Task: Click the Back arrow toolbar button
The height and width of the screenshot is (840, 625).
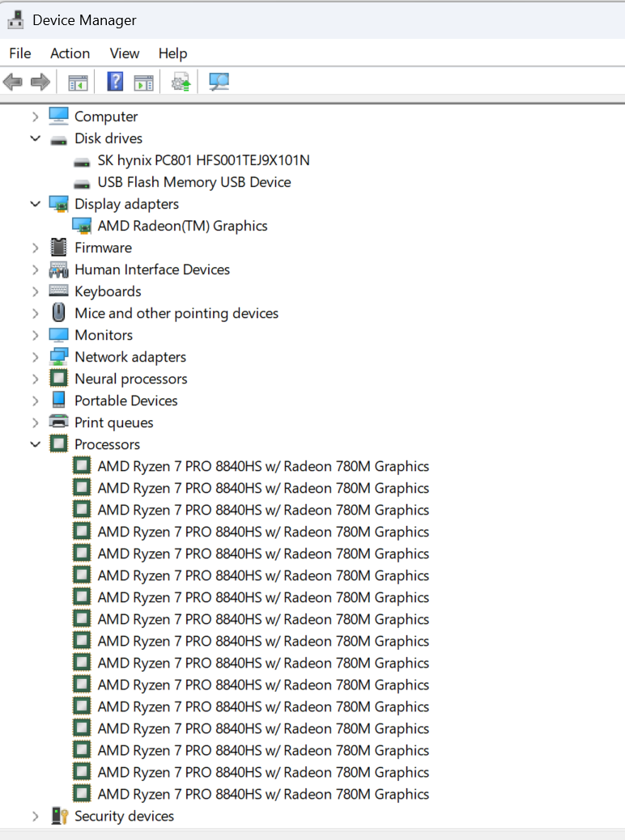Action: [x=13, y=82]
